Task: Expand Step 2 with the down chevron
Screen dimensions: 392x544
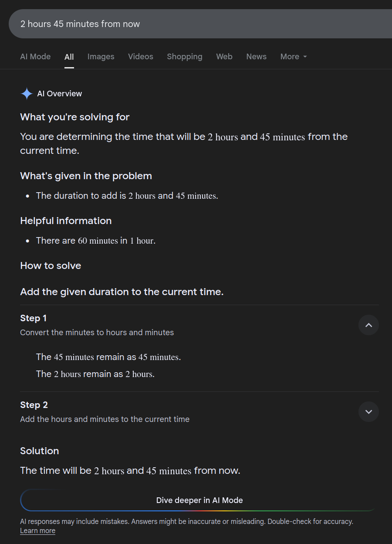Action: point(368,412)
